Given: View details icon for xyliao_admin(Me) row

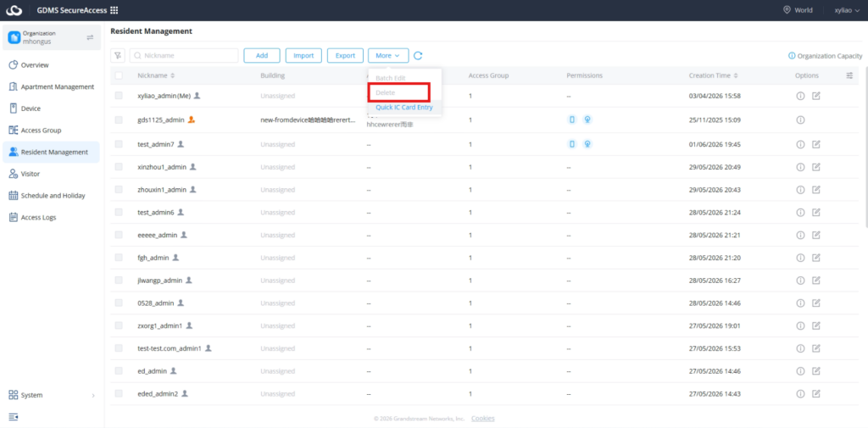Looking at the screenshot, I should click(800, 96).
